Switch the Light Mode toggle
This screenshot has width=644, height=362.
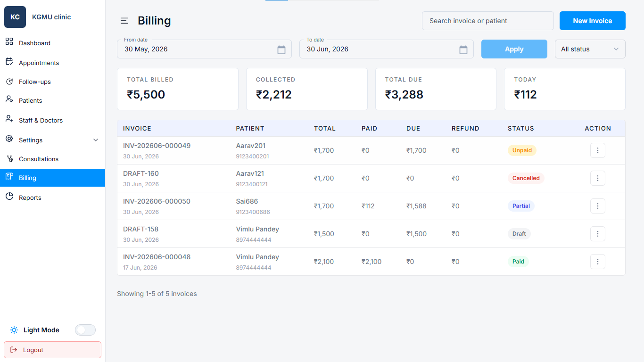85,330
